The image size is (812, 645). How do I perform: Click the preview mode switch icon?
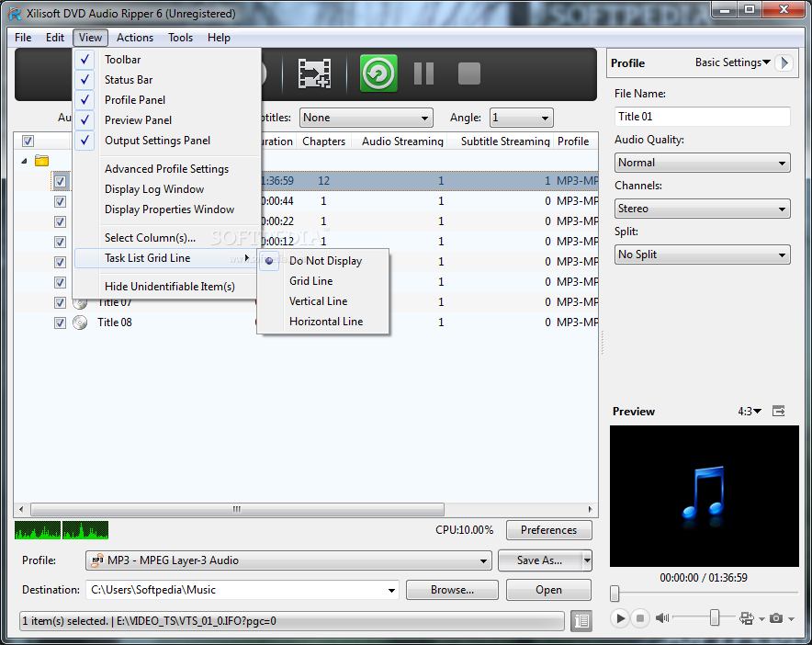[747, 618]
